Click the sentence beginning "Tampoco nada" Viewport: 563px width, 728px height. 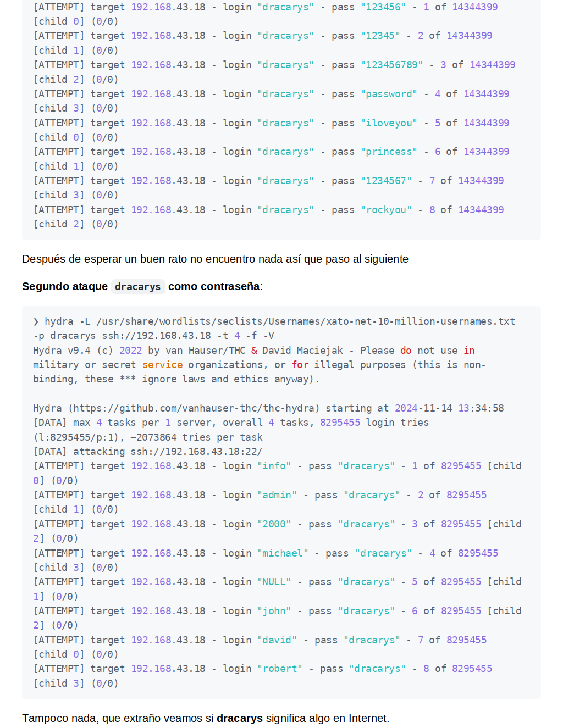(206, 718)
